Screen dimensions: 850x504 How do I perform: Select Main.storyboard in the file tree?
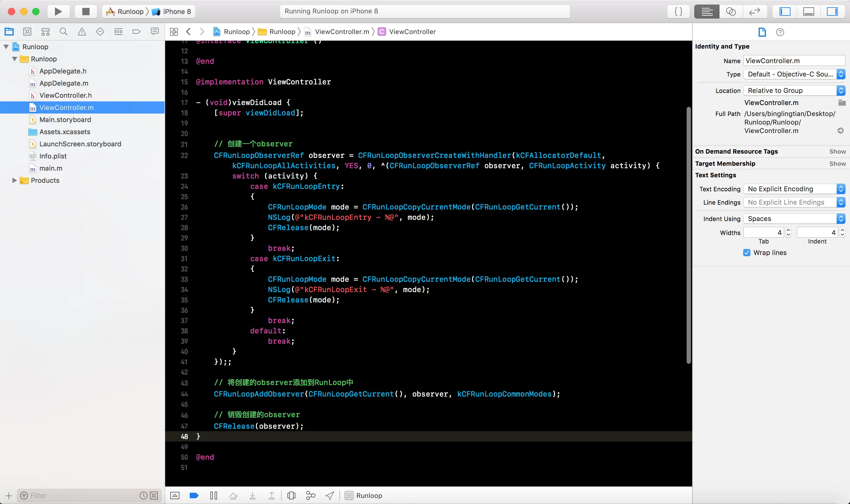coord(65,120)
